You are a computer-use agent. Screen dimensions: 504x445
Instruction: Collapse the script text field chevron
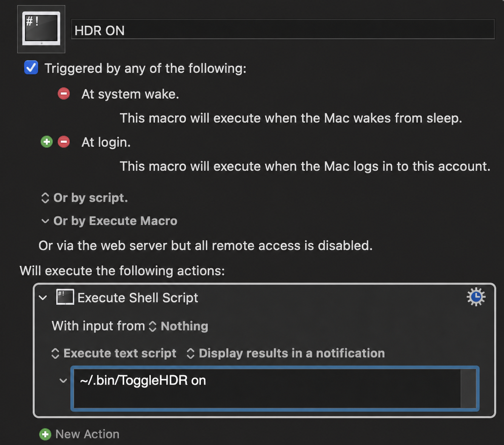click(63, 381)
